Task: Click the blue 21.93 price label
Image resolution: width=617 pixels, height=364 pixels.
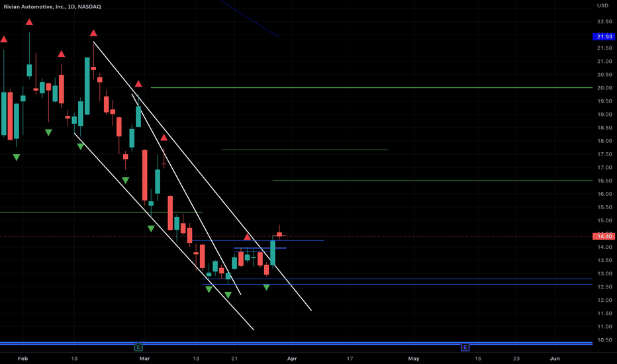Action: (x=604, y=36)
